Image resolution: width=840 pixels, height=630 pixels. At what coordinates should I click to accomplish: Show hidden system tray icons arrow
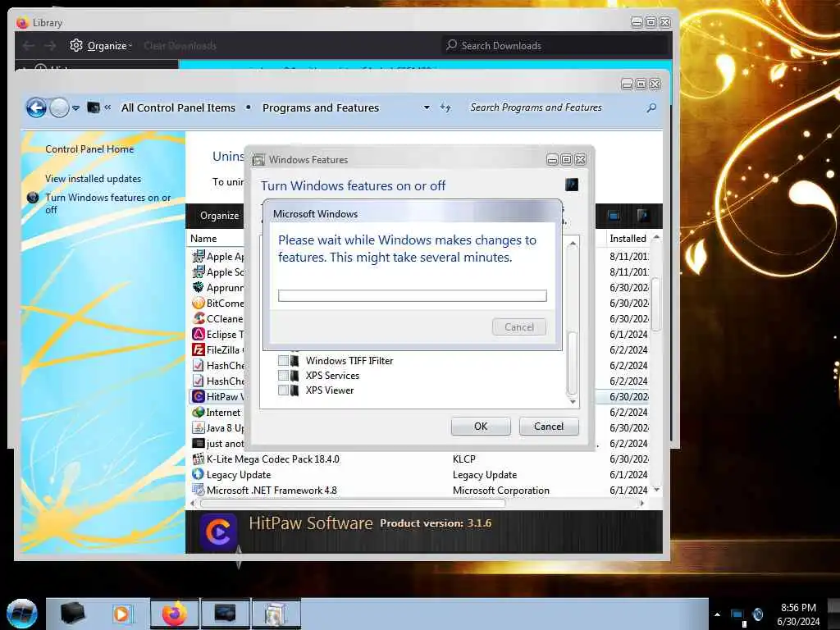[x=717, y=614]
